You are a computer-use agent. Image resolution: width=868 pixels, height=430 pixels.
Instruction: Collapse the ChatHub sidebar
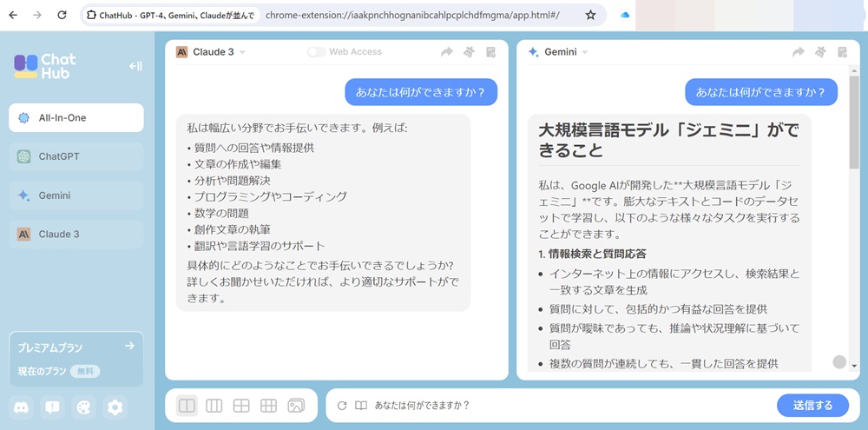135,67
